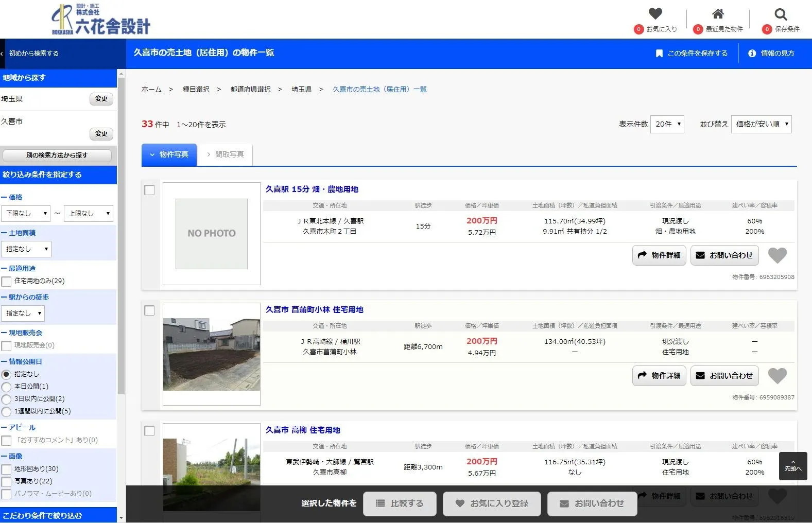Tick the 住宅用地のみ(29) checkbox
The height and width of the screenshot is (523, 812).
click(x=7, y=282)
